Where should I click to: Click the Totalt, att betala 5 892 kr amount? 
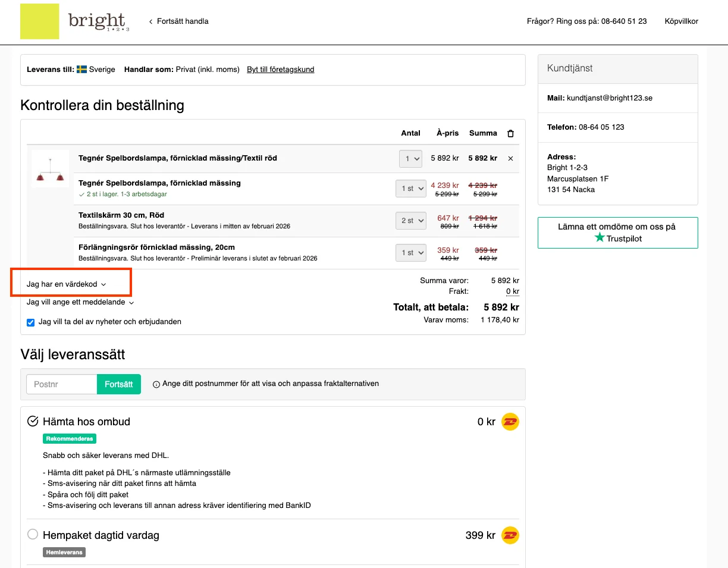(x=501, y=307)
